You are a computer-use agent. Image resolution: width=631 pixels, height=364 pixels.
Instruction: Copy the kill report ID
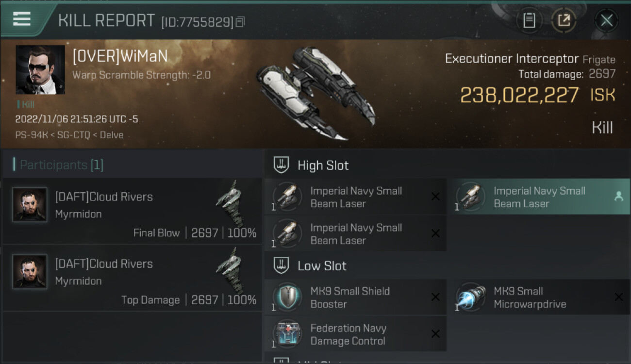tap(240, 22)
